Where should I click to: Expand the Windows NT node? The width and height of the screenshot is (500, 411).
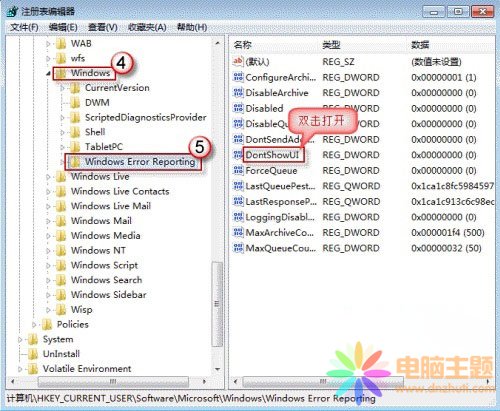(x=48, y=251)
